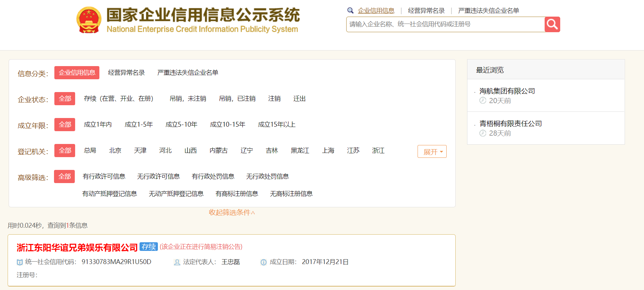This screenshot has height=290, width=644.
Task: Click credit code 91330783MA29R1U50D
Action: point(116,262)
